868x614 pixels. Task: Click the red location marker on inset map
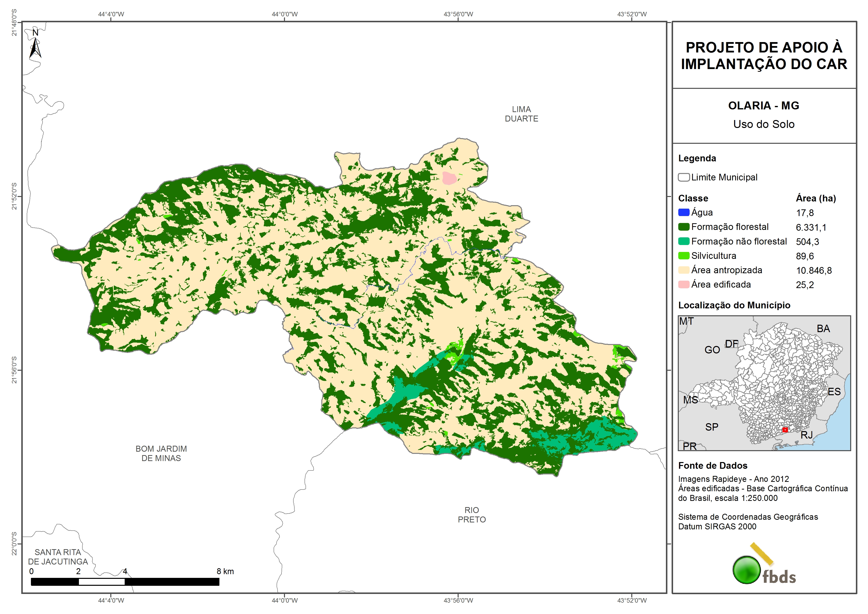(785, 430)
